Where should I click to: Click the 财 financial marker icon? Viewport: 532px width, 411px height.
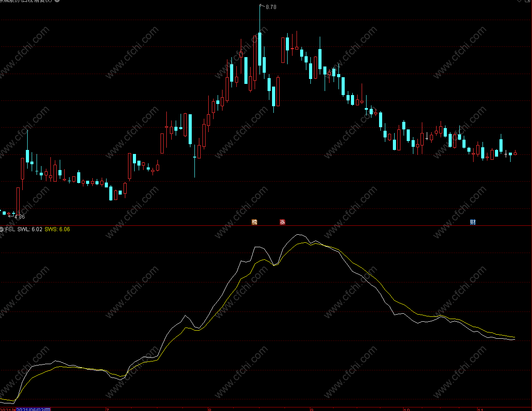point(473,222)
